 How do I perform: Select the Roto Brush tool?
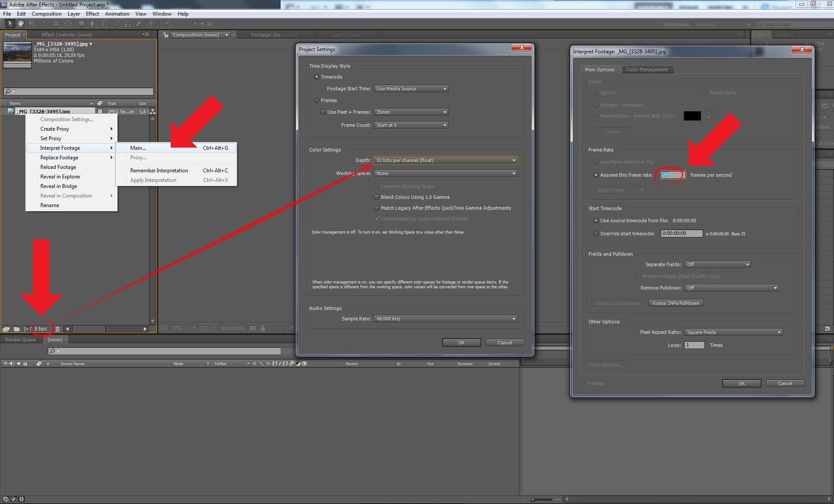pos(153,23)
